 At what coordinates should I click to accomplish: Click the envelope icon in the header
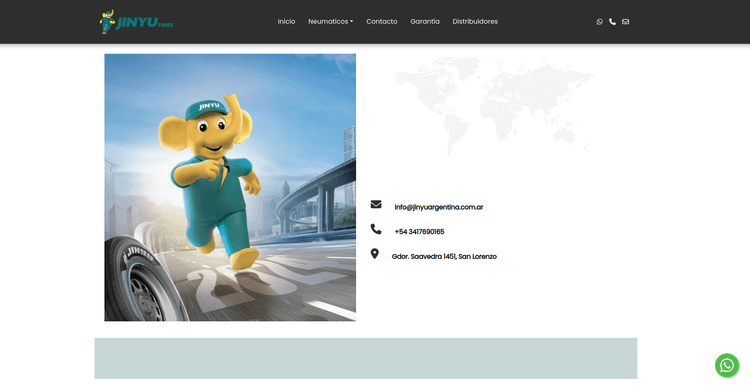(625, 22)
